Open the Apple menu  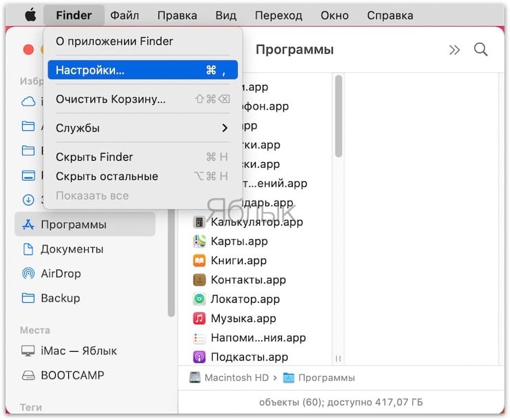30,15
